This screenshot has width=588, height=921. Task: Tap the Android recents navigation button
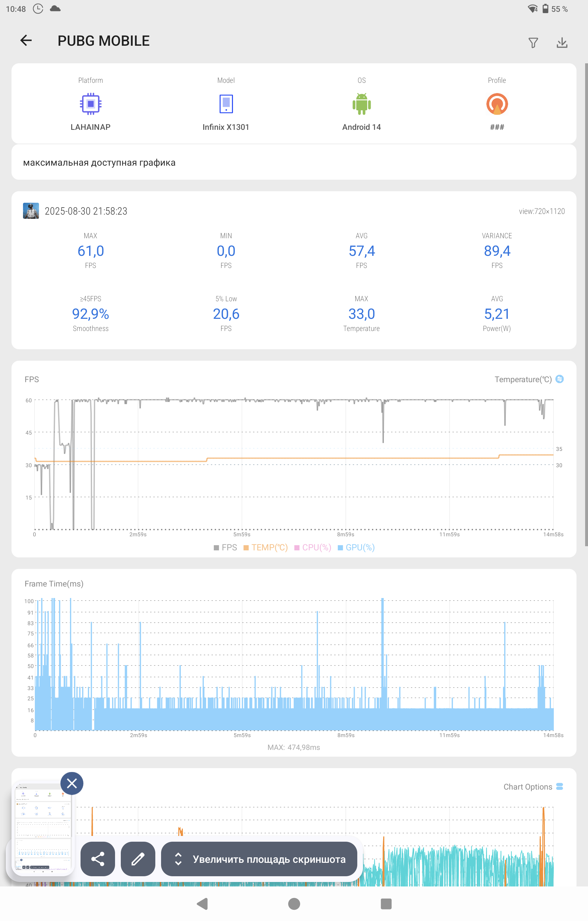pos(386,904)
